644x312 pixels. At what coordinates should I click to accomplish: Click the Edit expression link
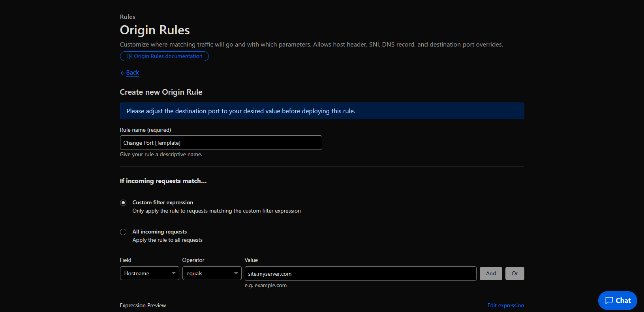[505, 306]
